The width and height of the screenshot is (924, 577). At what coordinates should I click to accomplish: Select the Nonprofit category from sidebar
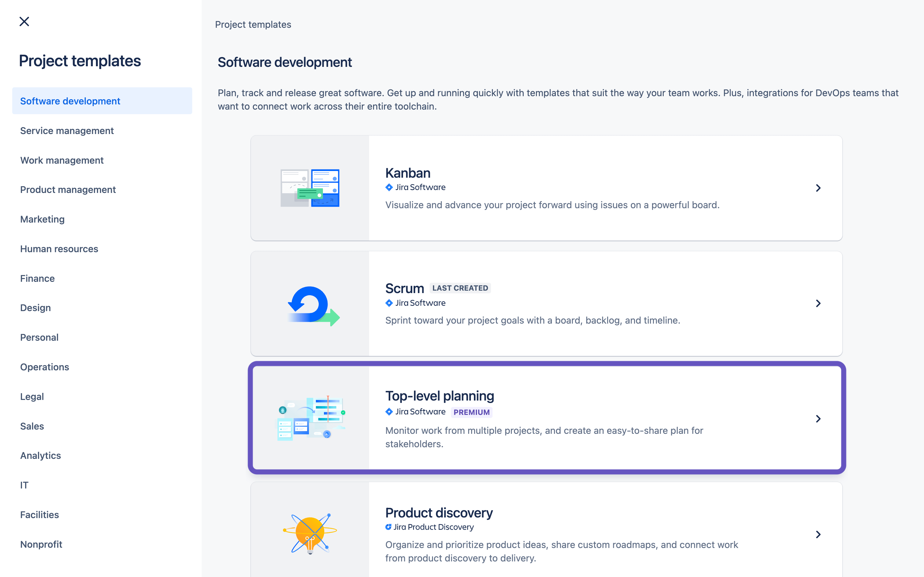tap(41, 544)
